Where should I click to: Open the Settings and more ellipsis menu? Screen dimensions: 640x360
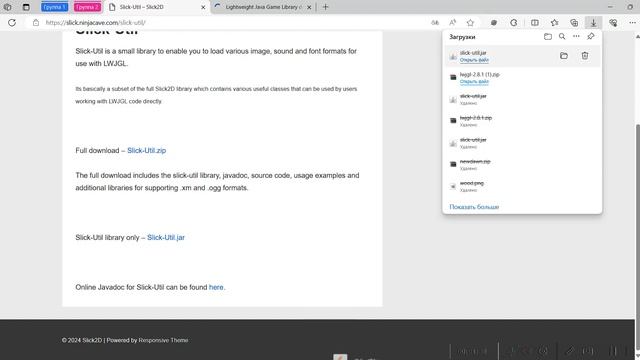pos(632,22)
